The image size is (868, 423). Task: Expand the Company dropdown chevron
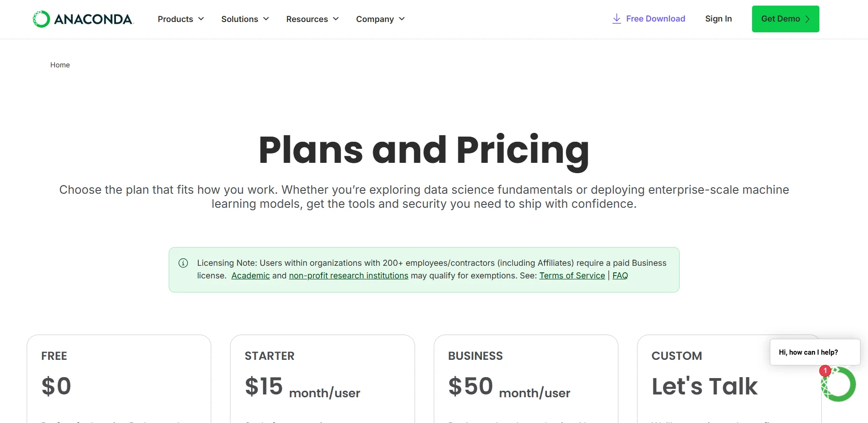402,19
